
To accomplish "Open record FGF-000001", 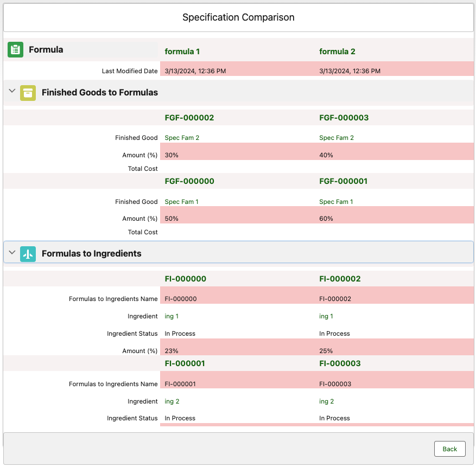I will pos(344,181).
